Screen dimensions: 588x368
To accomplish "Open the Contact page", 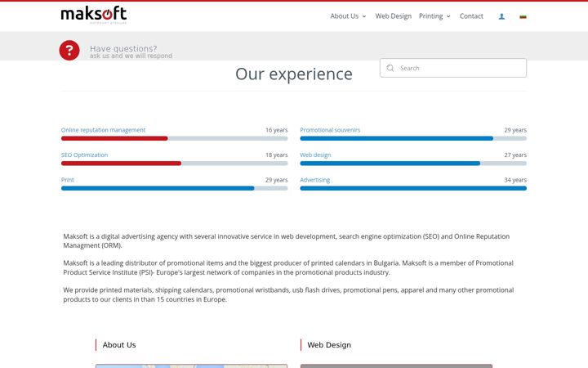I will (471, 16).
